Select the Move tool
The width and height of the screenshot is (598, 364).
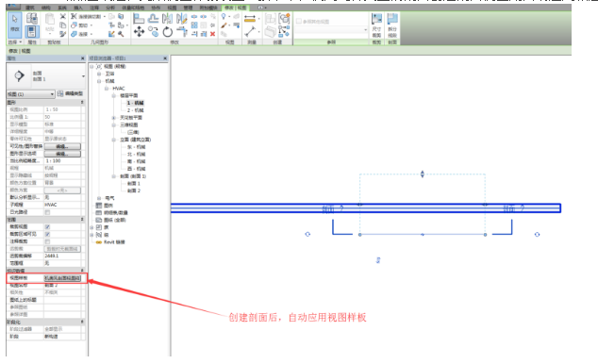click(139, 32)
